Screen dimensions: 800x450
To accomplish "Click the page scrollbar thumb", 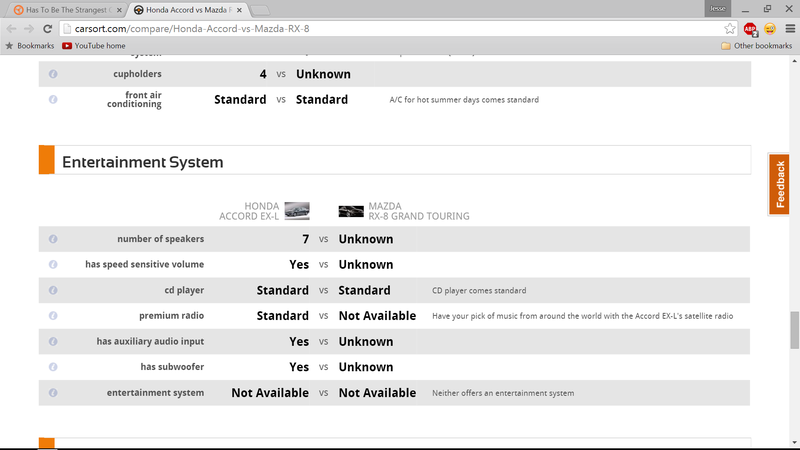I will coord(794,330).
